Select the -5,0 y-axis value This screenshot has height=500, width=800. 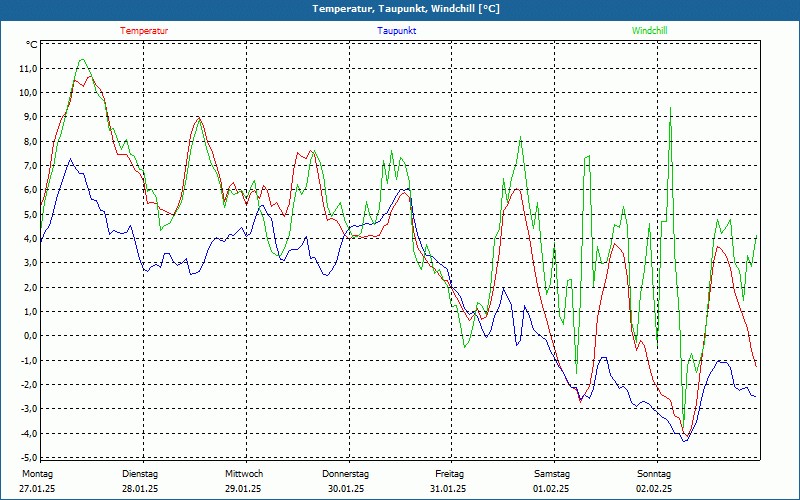pos(28,457)
